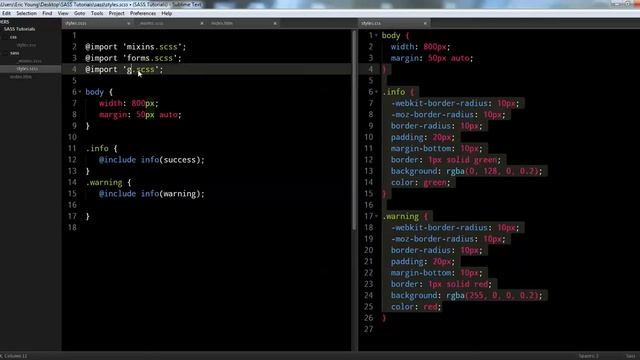Collapse the css folder in sidebar
The image size is (640, 360).
(13, 37)
